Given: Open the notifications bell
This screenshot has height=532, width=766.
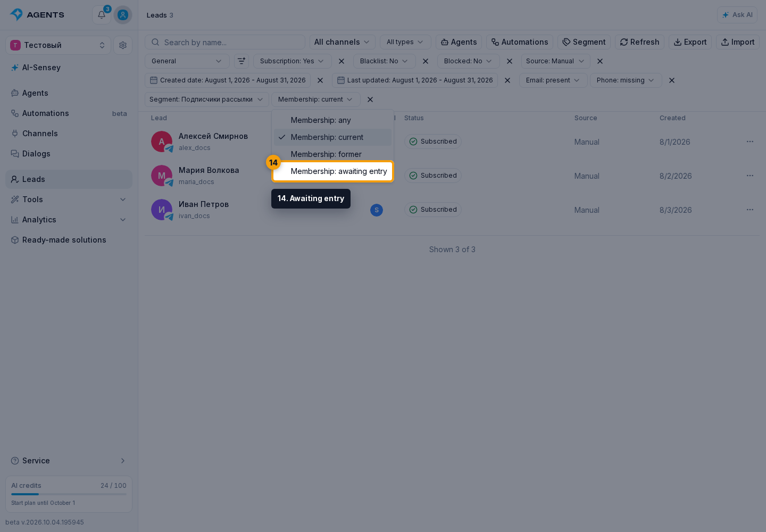Looking at the screenshot, I should coord(102,15).
